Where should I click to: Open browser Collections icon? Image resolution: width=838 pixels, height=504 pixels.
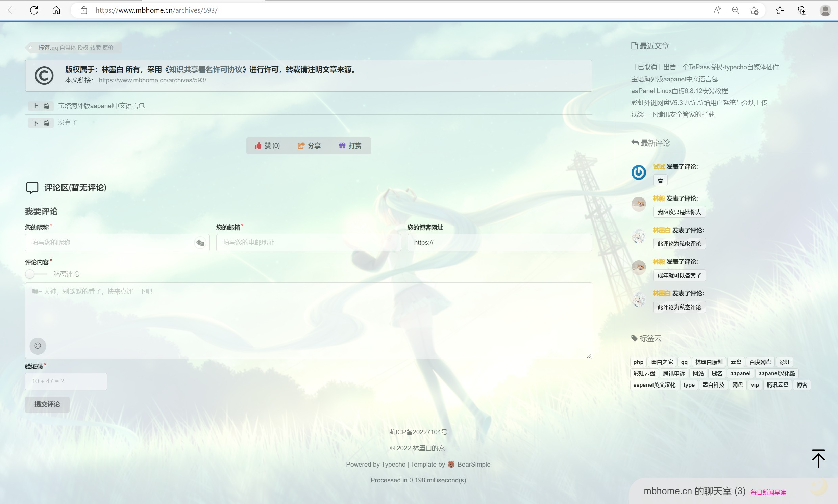(x=802, y=10)
